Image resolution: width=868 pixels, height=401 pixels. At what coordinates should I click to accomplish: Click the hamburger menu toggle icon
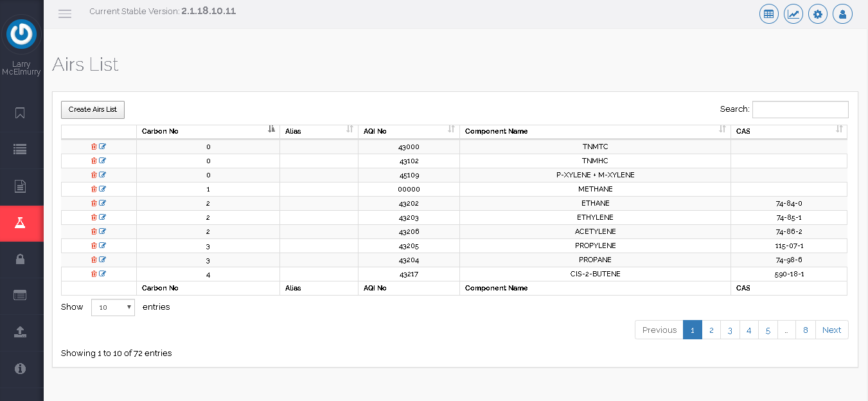point(65,13)
